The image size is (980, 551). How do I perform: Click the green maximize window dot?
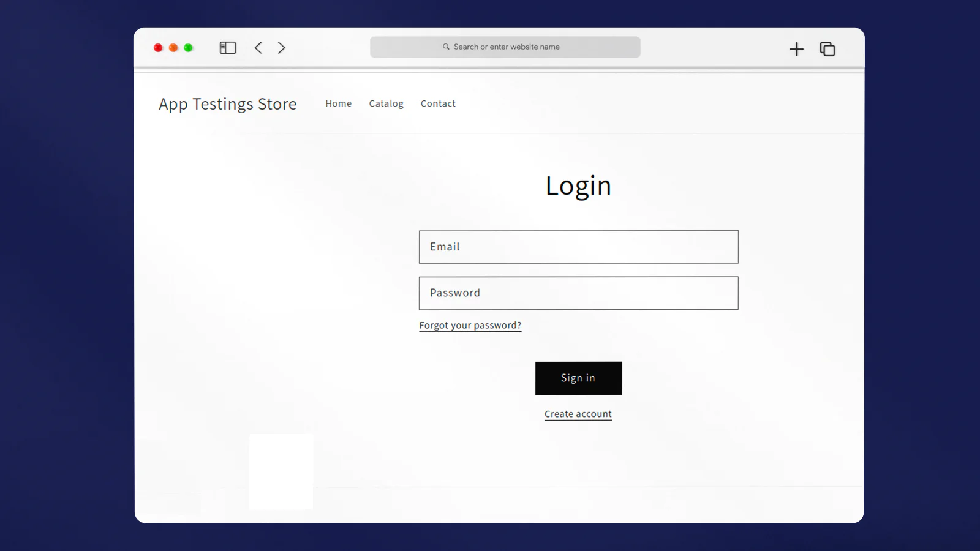coord(189,48)
